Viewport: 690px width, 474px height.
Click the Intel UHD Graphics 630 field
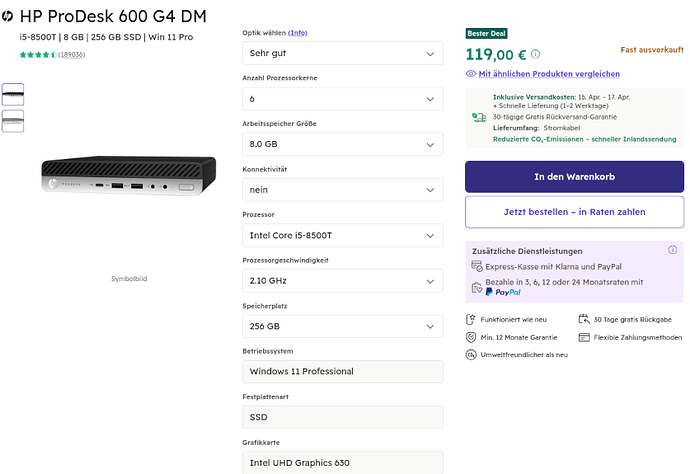342,463
